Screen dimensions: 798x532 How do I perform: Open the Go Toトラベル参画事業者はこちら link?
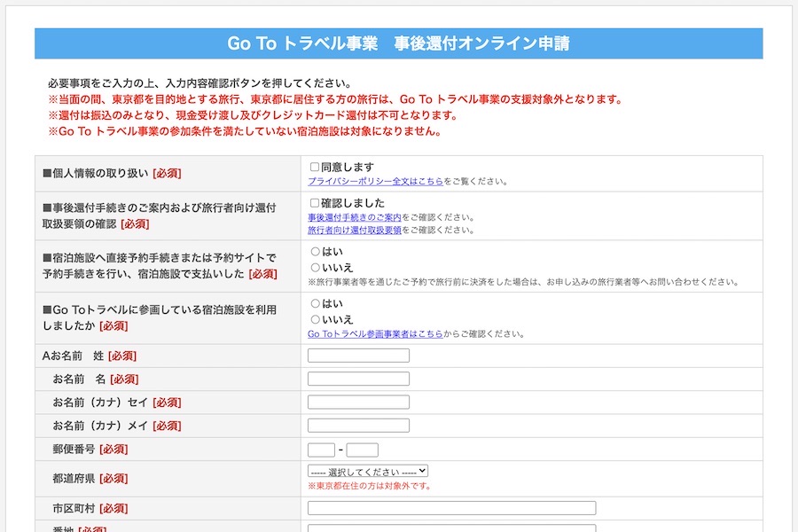click(375, 334)
